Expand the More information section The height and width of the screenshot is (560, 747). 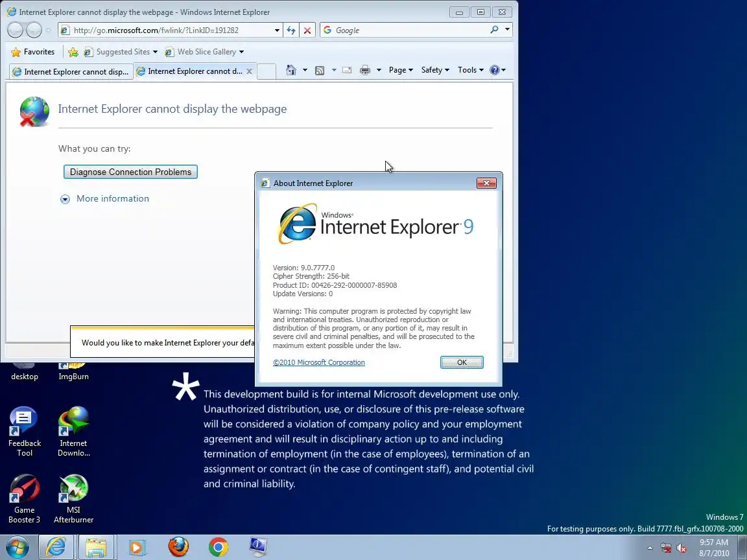(x=105, y=198)
